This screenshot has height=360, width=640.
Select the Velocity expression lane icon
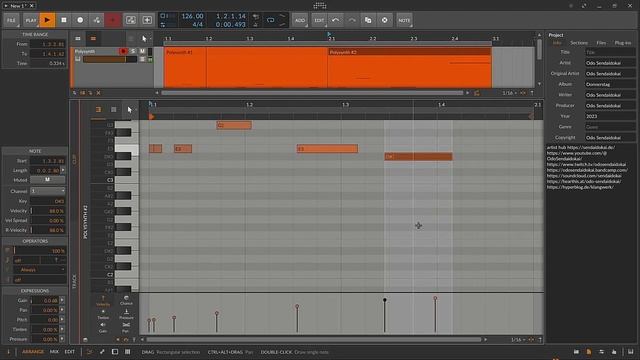coord(103,301)
